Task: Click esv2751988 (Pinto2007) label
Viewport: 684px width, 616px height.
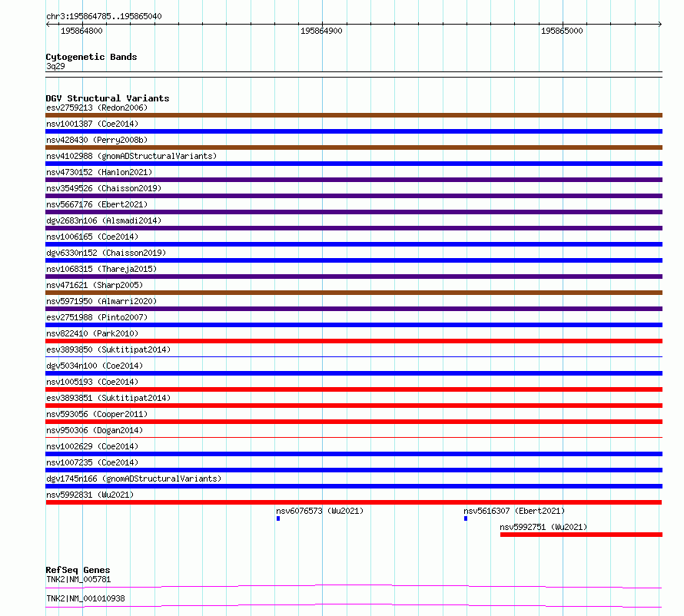Action: [x=97, y=317]
